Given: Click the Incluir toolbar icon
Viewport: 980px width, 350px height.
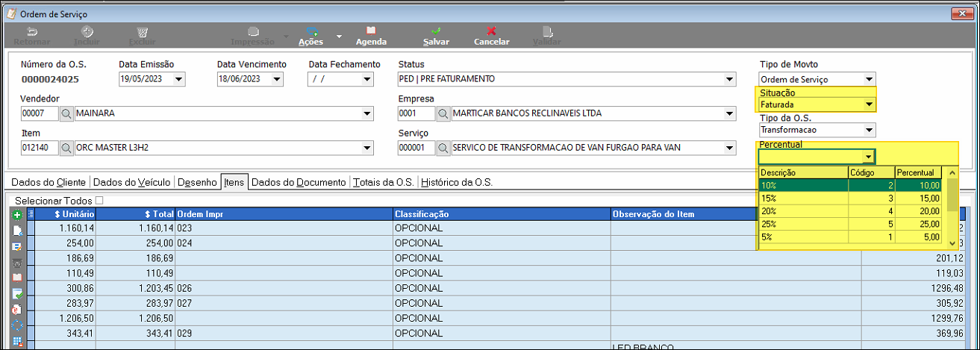Looking at the screenshot, I should [x=87, y=31].
